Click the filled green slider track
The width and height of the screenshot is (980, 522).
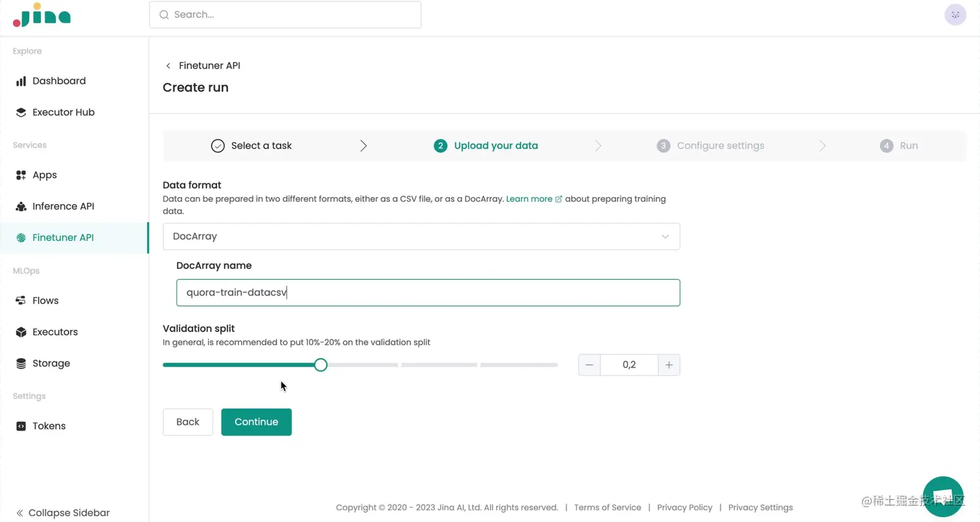(239, 365)
